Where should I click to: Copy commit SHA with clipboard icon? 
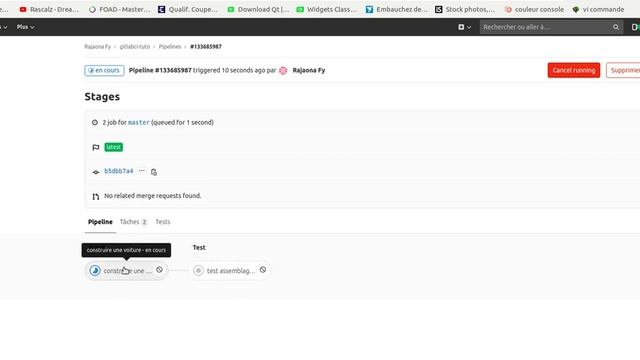pos(154,172)
